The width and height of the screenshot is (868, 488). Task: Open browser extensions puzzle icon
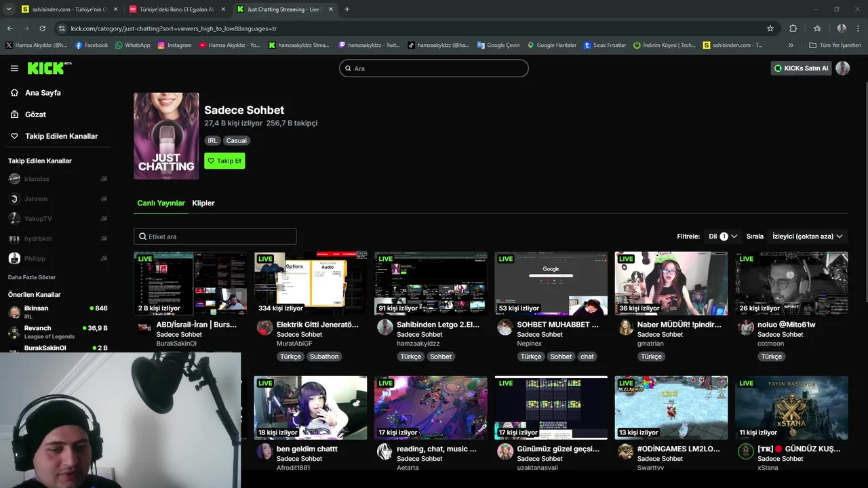793,28
